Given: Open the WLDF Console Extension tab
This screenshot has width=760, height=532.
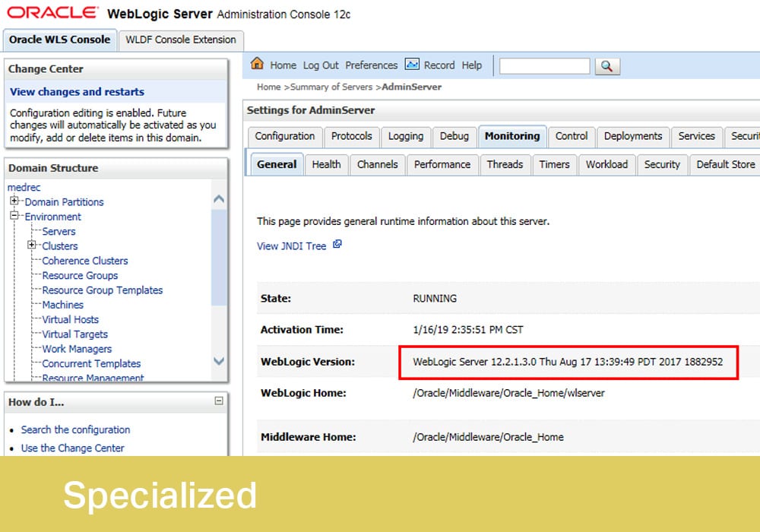Looking at the screenshot, I should (180, 40).
